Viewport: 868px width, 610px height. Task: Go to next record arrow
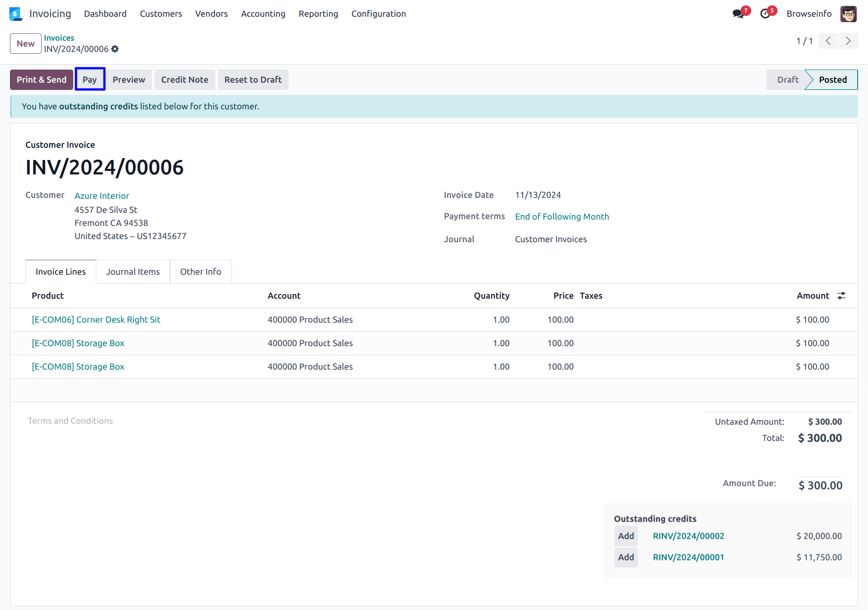coord(848,41)
